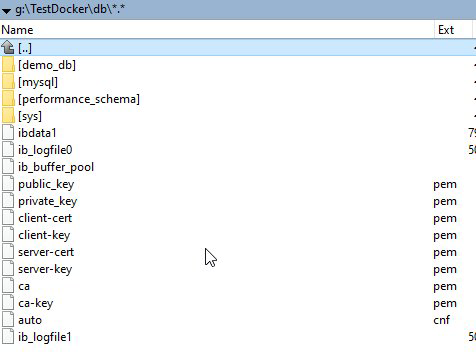The width and height of the screenshot is (476, 361).
Task: Click the demo_db folder icon
Action: (x=8, y=65)
